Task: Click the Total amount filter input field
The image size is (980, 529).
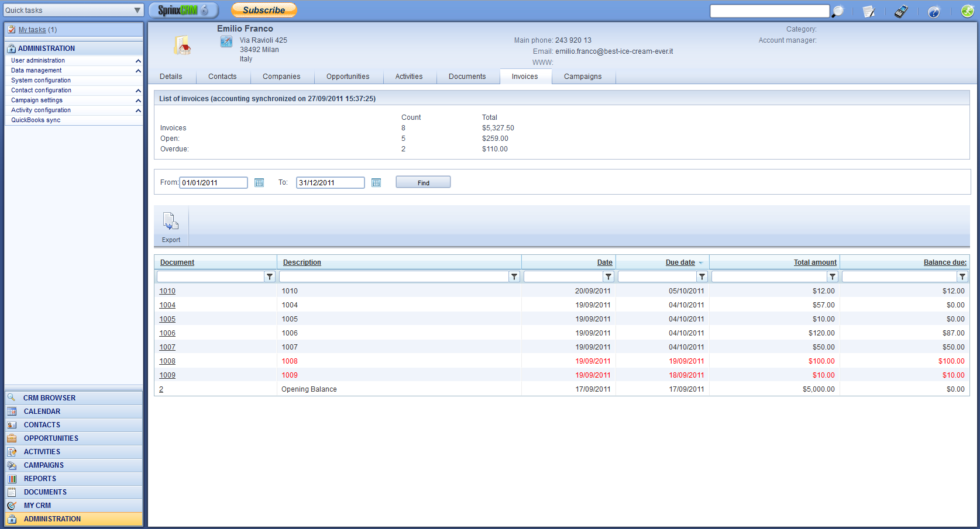Action: point(769,276)
